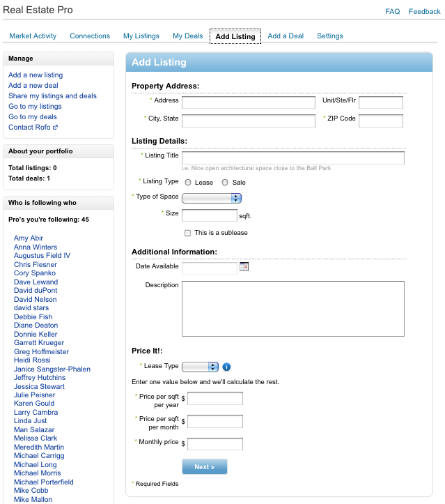Focus the City, State field
This screenshot has height=504, width=445.
249,121
